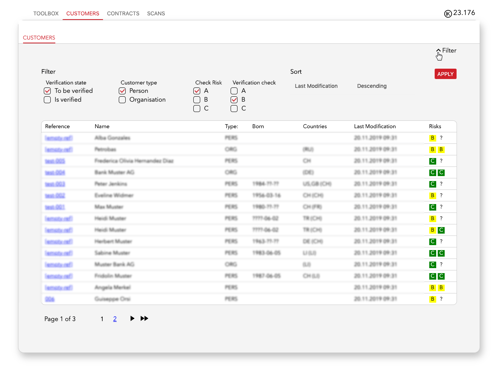Open empty ref link for Alba Gonzales

pyautogui.click(x=59, y=138)
